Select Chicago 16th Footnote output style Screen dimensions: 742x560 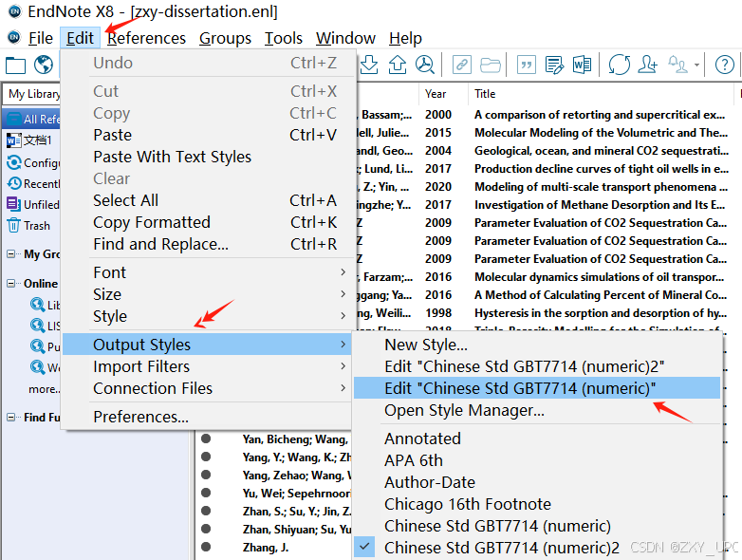coord(537,504)
